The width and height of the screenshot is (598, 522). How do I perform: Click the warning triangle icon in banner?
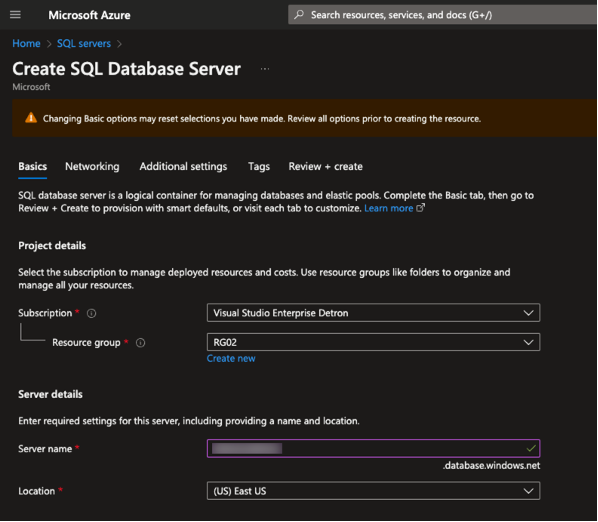coord(31,118)
